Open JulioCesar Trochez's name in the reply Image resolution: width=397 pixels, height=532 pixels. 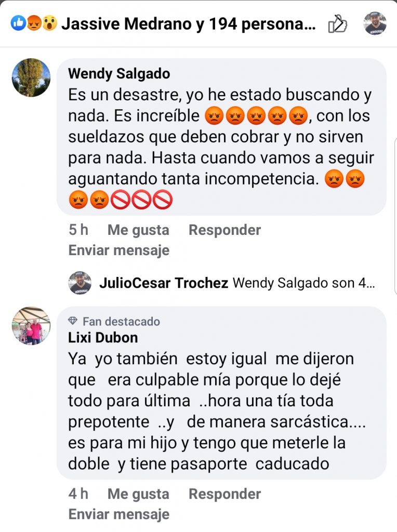[x=164, y=283]
